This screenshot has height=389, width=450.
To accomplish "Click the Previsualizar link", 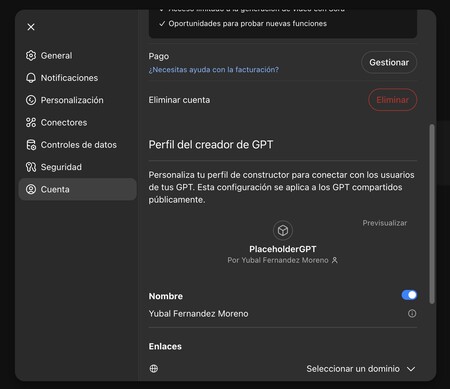I will (385, 223).
